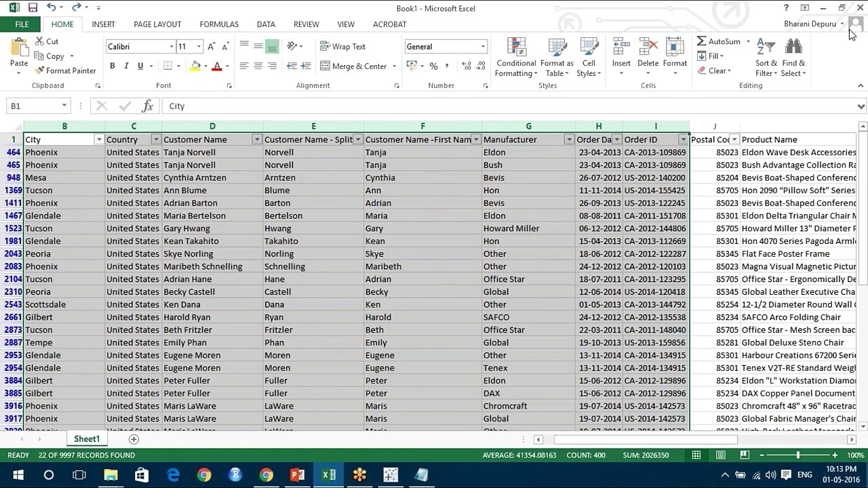The width and height of the screenshot is (868, 488).
Task: Switch to the PAGE LAYOUT tab
Action: (157, 24)
